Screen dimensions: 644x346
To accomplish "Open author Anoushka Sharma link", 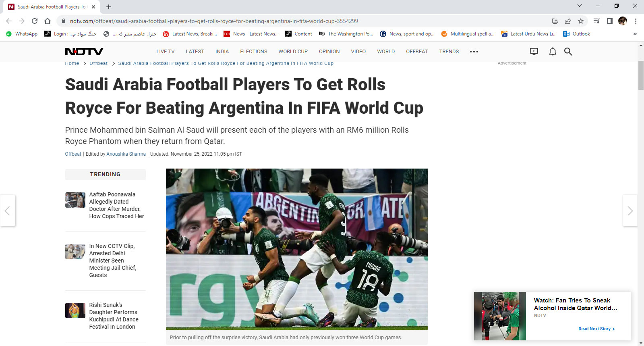I will 126,154.
